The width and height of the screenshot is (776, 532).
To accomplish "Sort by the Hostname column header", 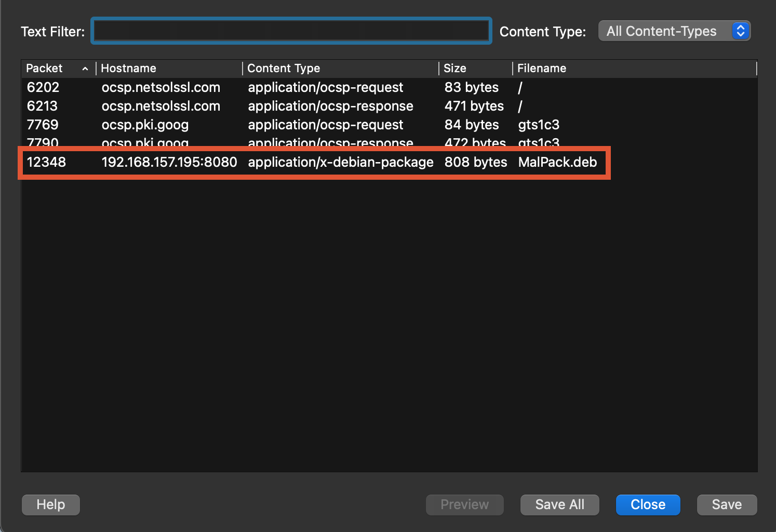I will click(x=169, y=68).
